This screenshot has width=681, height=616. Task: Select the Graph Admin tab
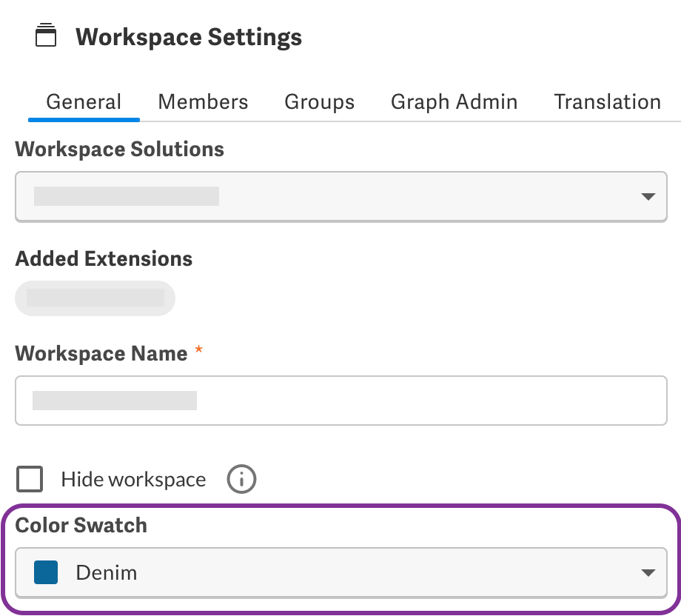point(454,101)
